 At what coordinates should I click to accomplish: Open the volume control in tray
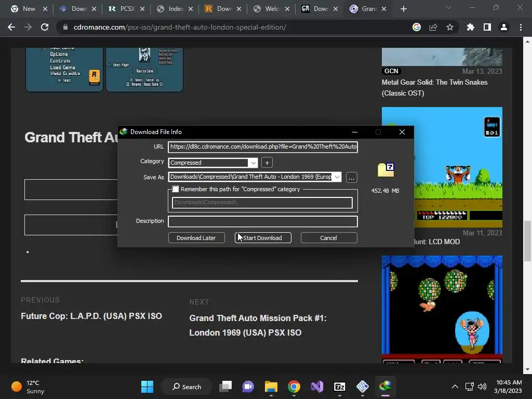pos(482,387)
